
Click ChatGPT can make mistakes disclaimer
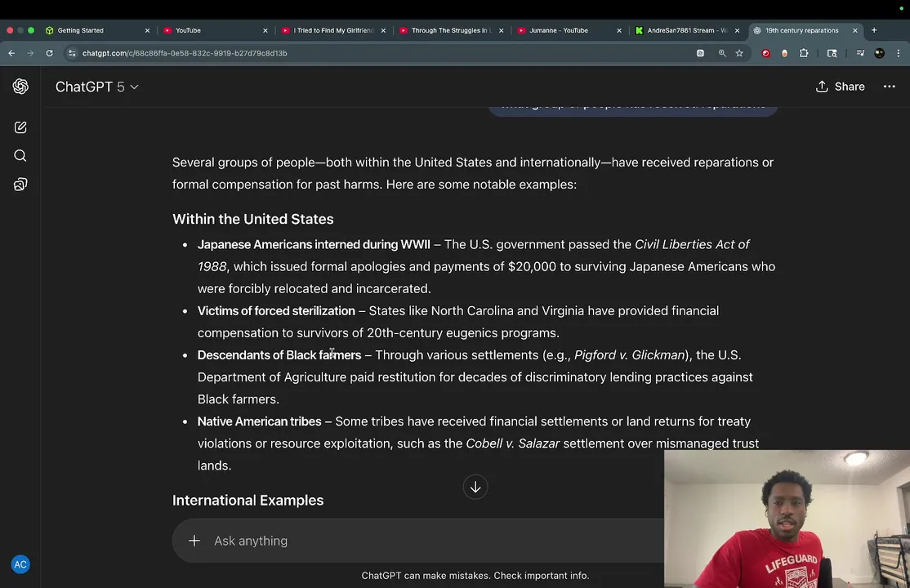click(x=475, y=575)
